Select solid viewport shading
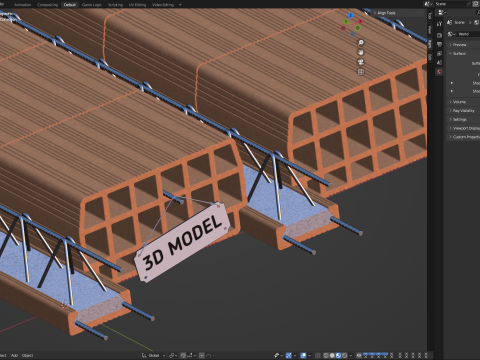Viewport: 480px width, 360px height. pyautogui.click(x=332, y=355)
